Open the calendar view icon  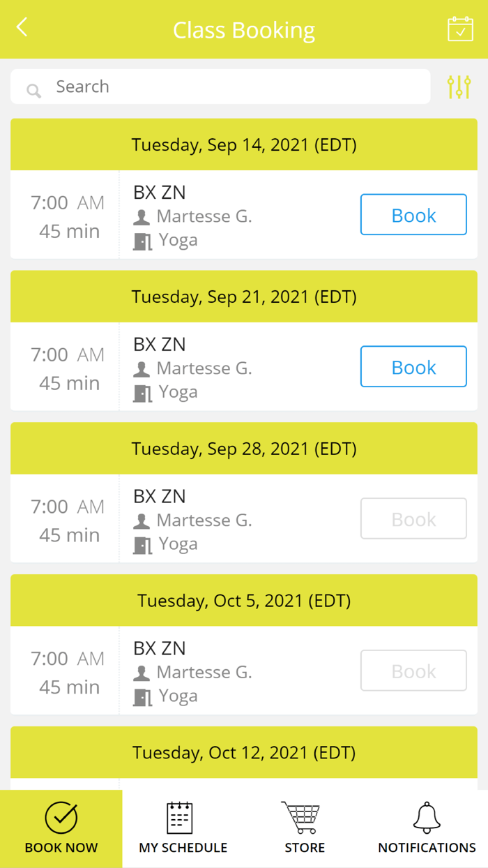click(x=460, y=29)
